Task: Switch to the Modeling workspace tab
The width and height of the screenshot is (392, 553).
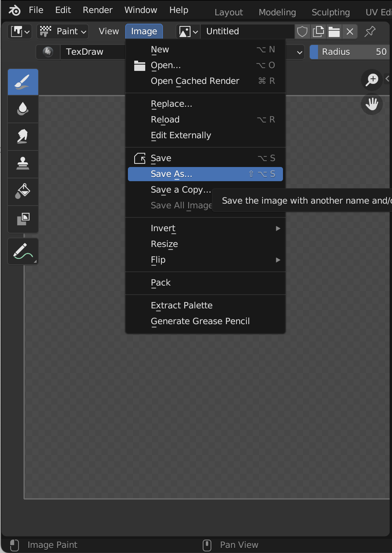Action: coord(277,13)
